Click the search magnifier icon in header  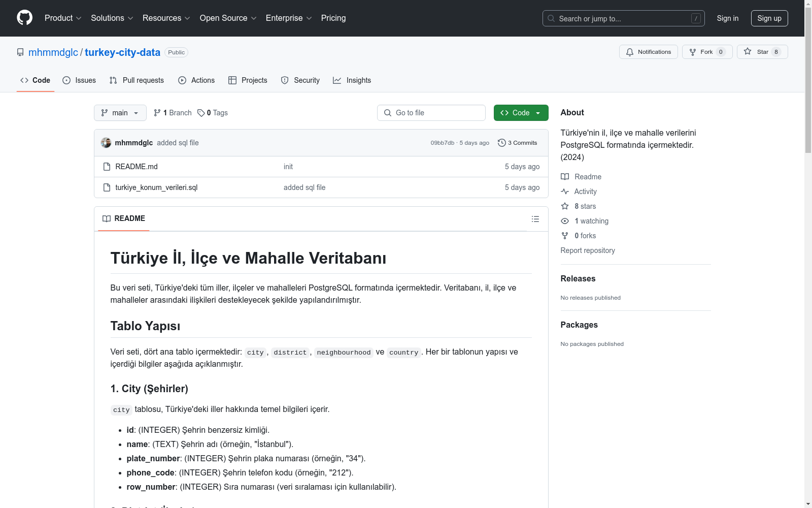click(551, 18)
